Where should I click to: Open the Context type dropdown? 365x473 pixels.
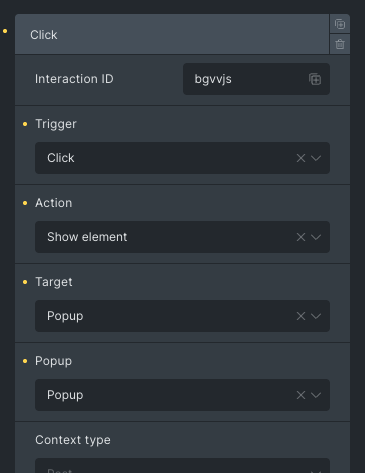pyautogui.click(x=182, y=466)
